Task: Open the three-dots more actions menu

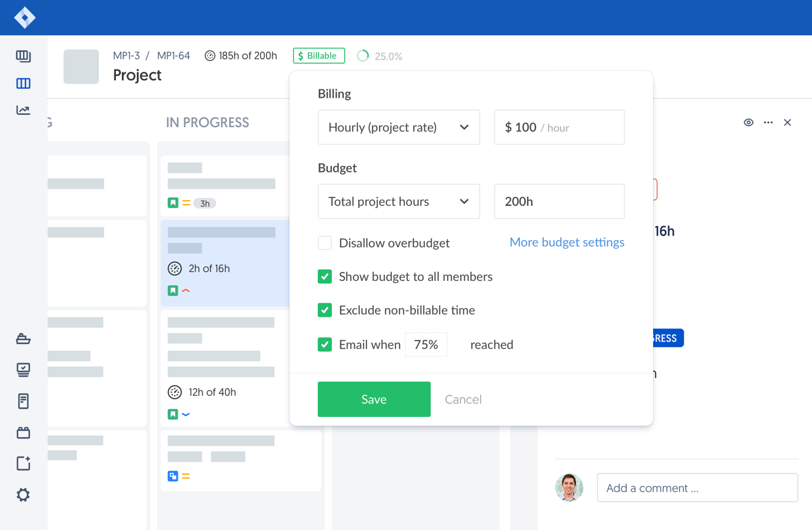Action: [x=768, y=122]
